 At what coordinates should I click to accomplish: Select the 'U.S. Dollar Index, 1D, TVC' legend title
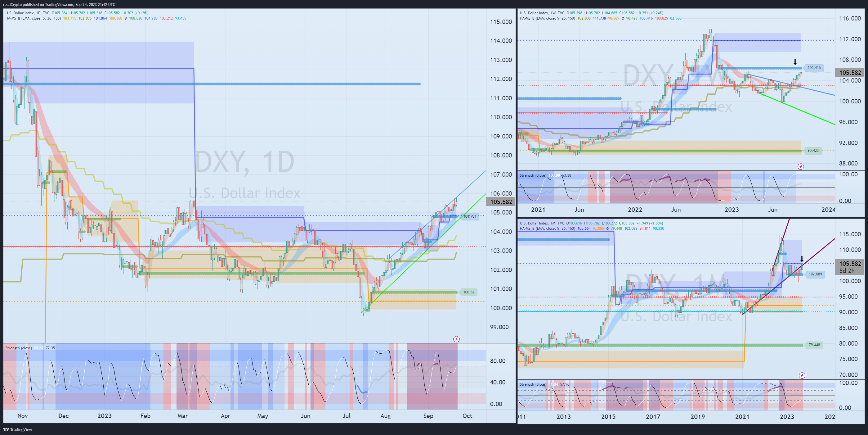tap(27, 13)
